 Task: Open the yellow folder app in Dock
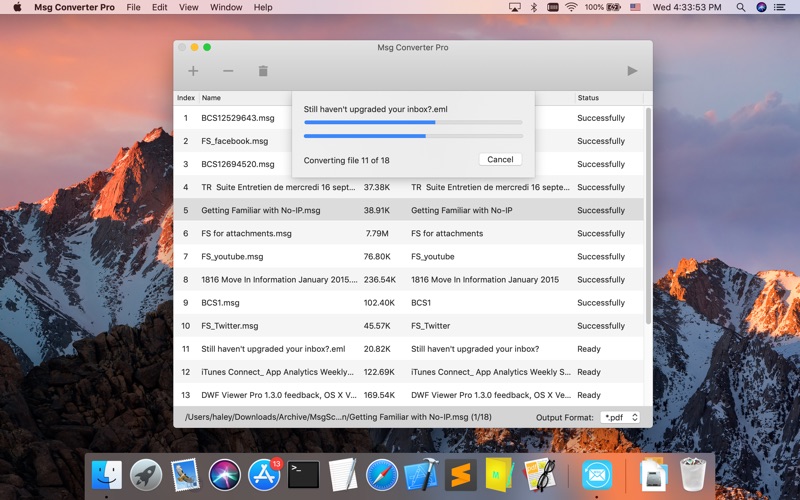click(x=499, y=475)
